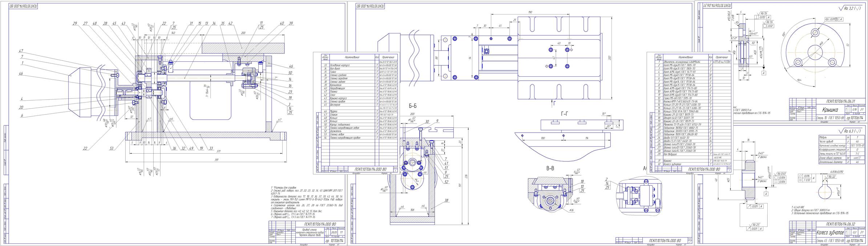Click row 'Муфта' in specification
The width and height of the screenshot is (868, 246).
coord(359,111)
